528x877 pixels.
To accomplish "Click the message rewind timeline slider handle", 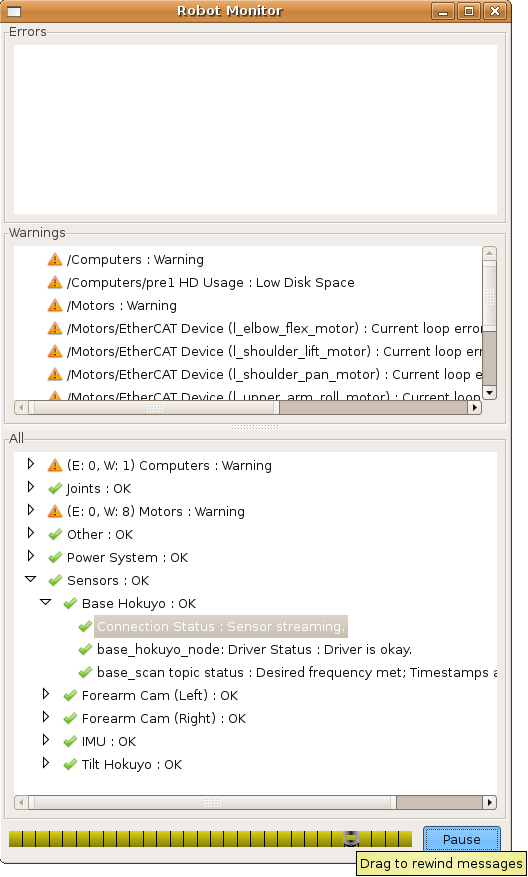I will [351, 838].
